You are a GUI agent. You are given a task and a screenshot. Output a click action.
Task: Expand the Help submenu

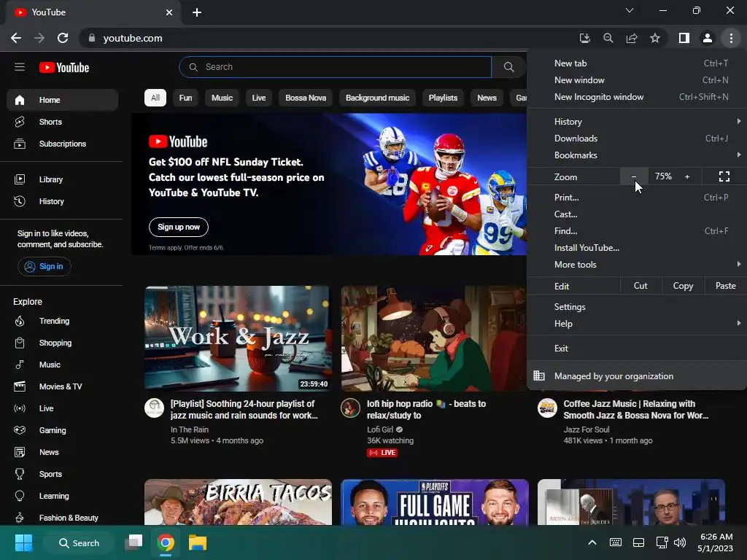pyautogui.click(x=637, y=324)
